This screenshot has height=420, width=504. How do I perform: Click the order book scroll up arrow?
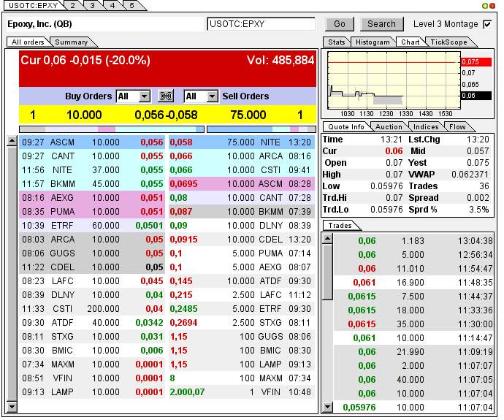(x=12, y=141)
